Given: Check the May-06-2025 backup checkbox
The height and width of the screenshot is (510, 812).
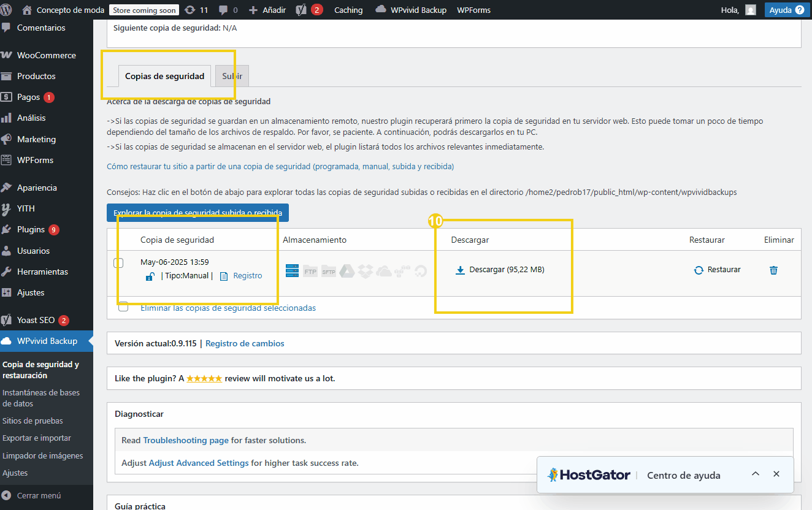Looking at the screenshot, I should [x=119, y=263].
